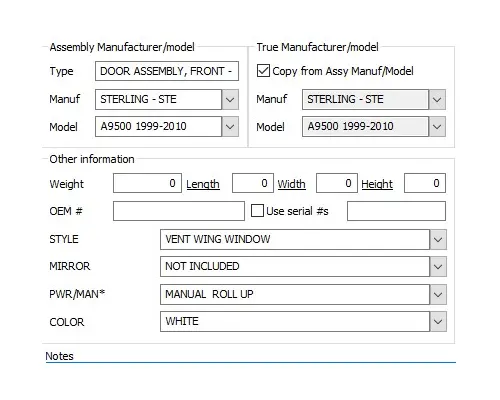Screen dimensions: 500x400
Task: Open the True Manuf dropdown arrow
Action: [x=437, y=99]
